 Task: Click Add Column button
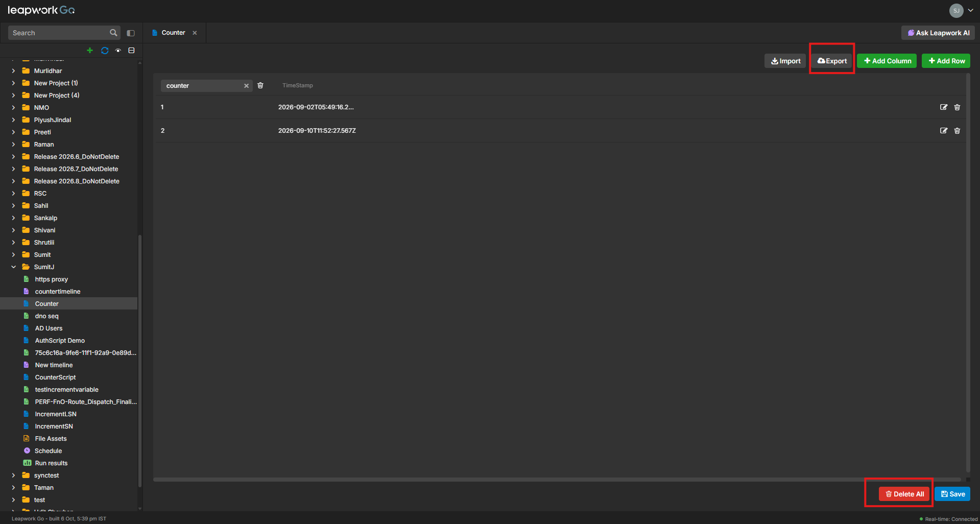tap(887, 61)
